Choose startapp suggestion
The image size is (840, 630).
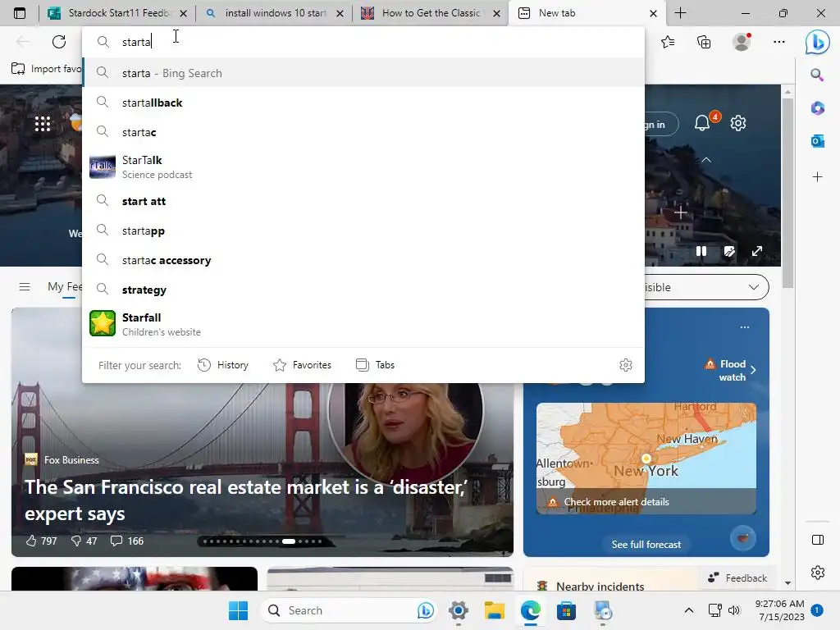coord(363,231)
